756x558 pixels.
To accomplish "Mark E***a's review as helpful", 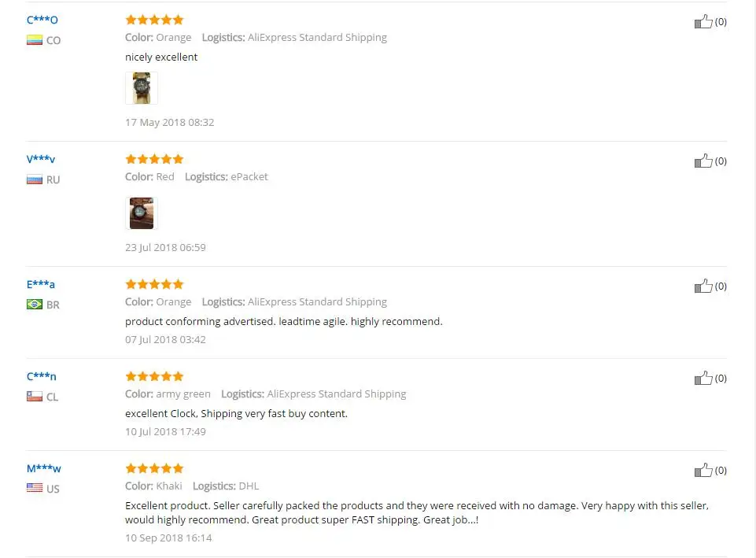I will coord(703,286).
